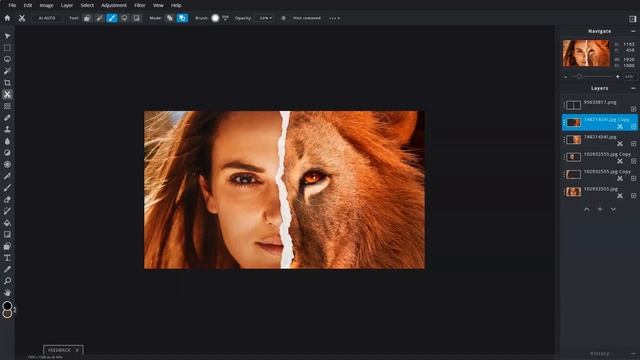Select the Zoom magnifier tool
This screenshot has width=640, height=360.
tap(7, 281)
